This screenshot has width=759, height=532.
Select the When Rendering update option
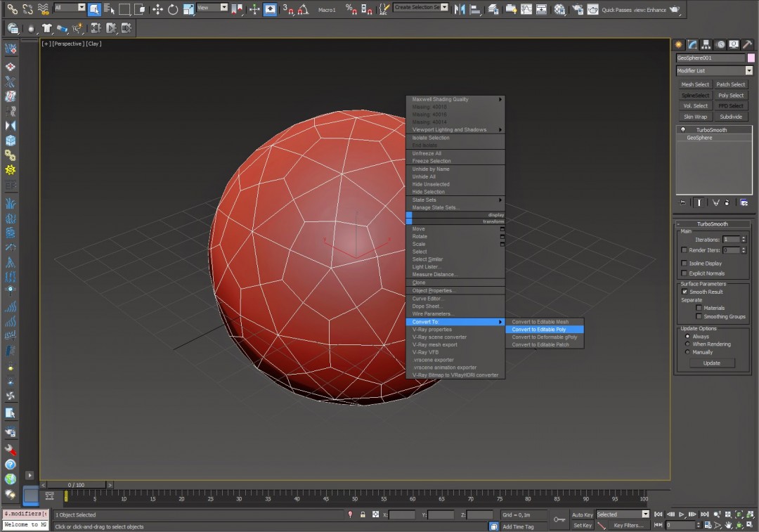[x=687, y=344]
